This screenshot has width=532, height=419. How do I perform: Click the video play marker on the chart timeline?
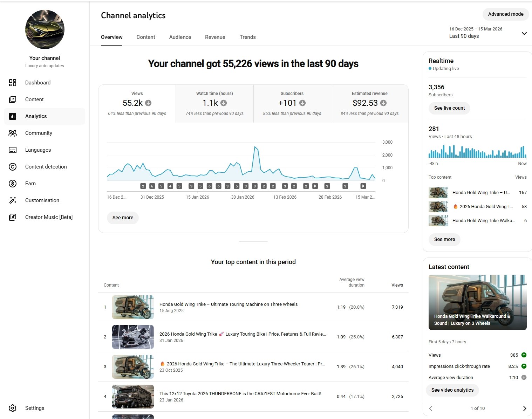pyautogui.click(x=315, y=186)
